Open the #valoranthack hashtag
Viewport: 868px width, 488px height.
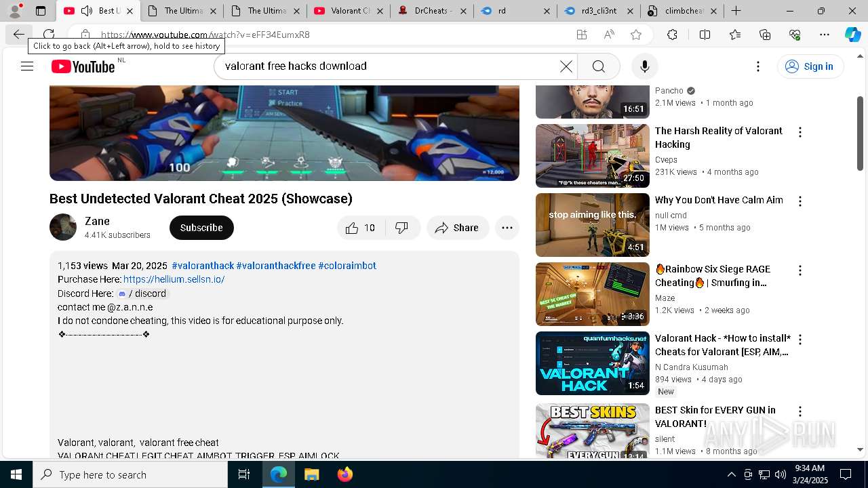click(203, 266)
